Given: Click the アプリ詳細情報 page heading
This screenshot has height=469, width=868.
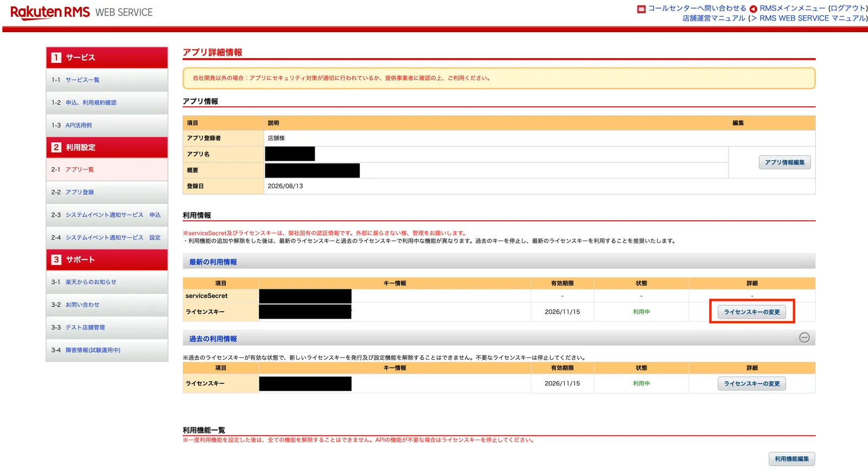Looking at the screenshot, I should click(x=212, y=52).
